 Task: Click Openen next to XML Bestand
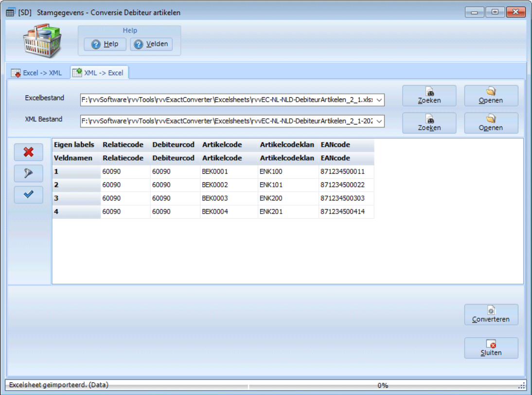(x=491, y=123)
